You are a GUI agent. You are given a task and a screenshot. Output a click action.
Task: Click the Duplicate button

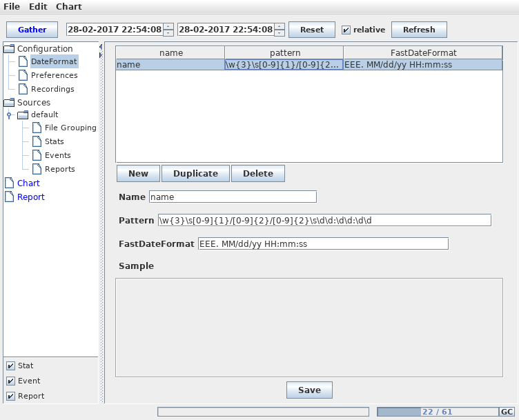pos(195,174)
